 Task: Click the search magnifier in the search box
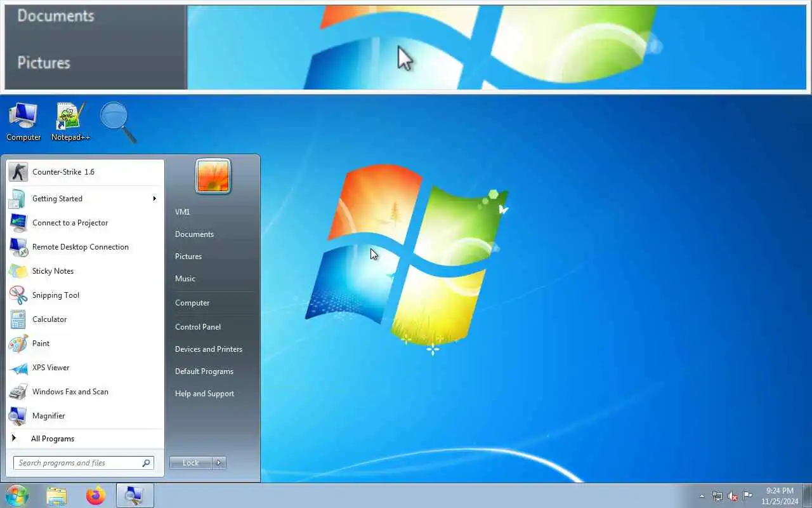[147, 463]
